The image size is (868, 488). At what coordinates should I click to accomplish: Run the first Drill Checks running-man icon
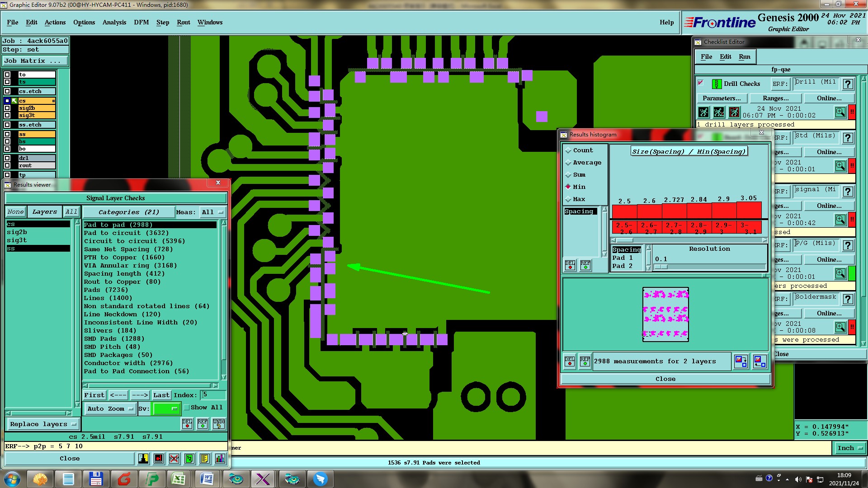point(704,112)
